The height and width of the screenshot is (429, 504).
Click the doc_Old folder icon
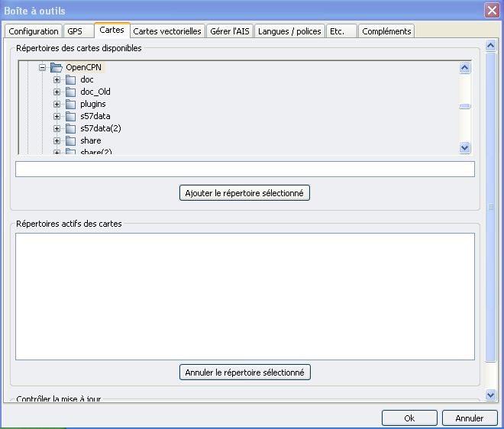(x=71, y=92)
